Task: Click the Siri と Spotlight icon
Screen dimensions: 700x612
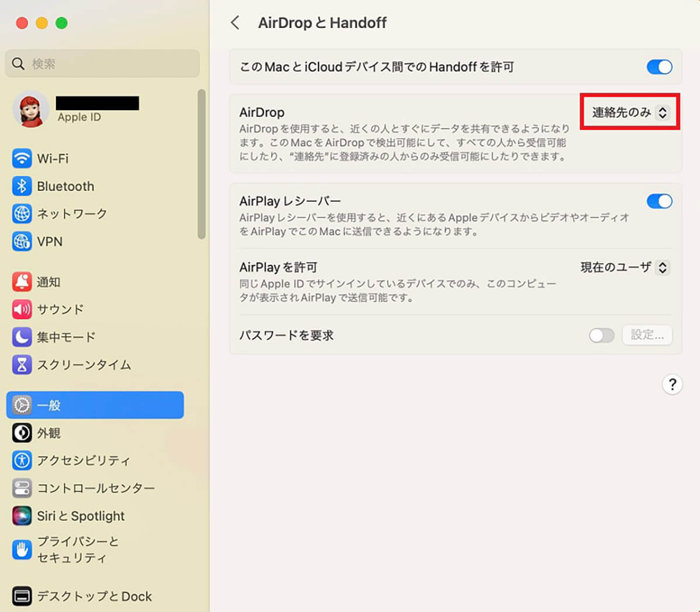Action: 22,516
